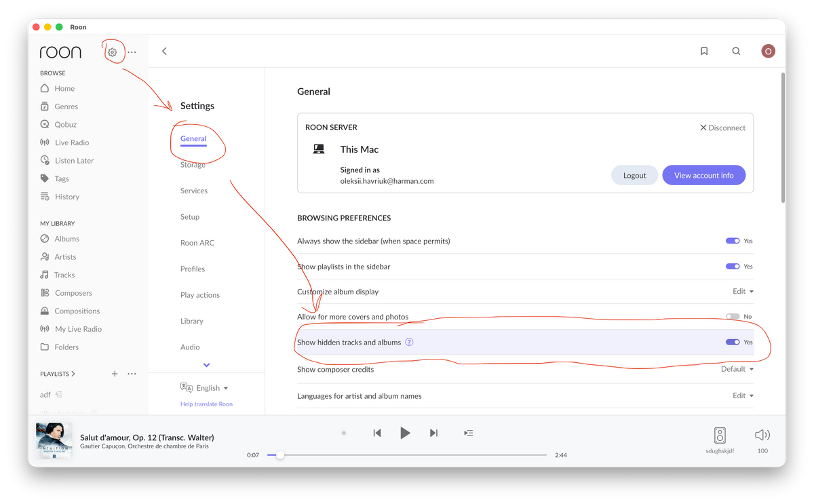The image size is (814, 504).
Task: Expand PLAYLISTS section chevron
Action: [x=73, y=374]
